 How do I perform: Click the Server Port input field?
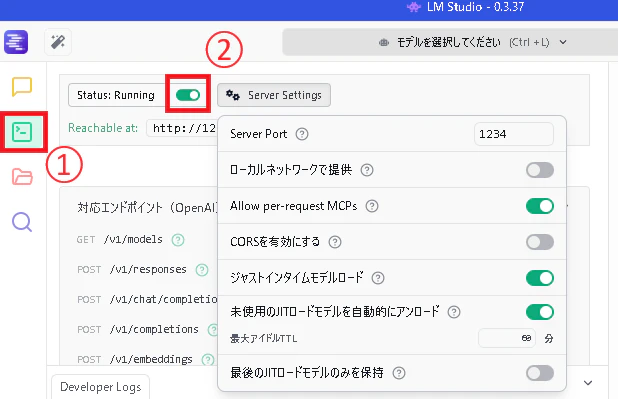click(514, 134)
